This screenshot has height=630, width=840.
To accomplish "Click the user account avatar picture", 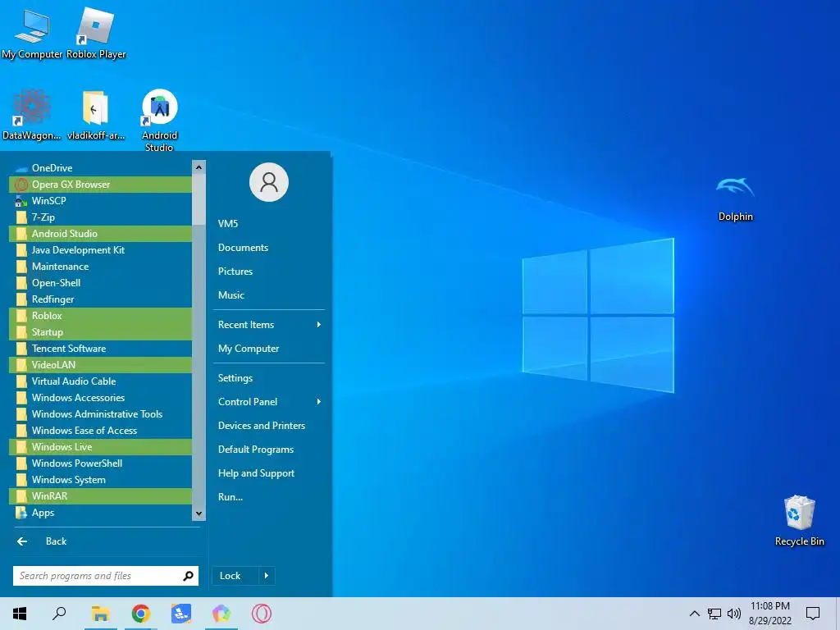I will point(269,182).
